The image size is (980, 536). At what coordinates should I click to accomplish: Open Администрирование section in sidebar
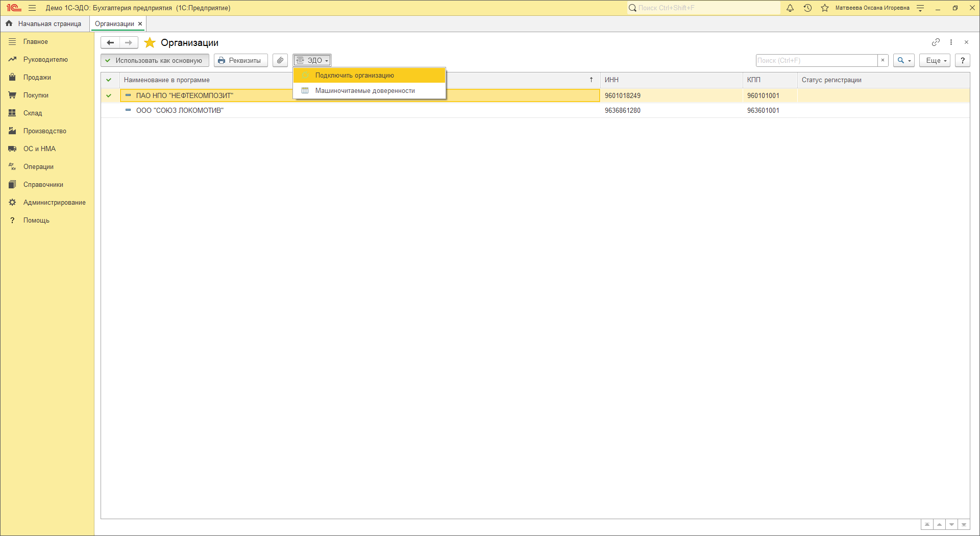coord(54,203)
